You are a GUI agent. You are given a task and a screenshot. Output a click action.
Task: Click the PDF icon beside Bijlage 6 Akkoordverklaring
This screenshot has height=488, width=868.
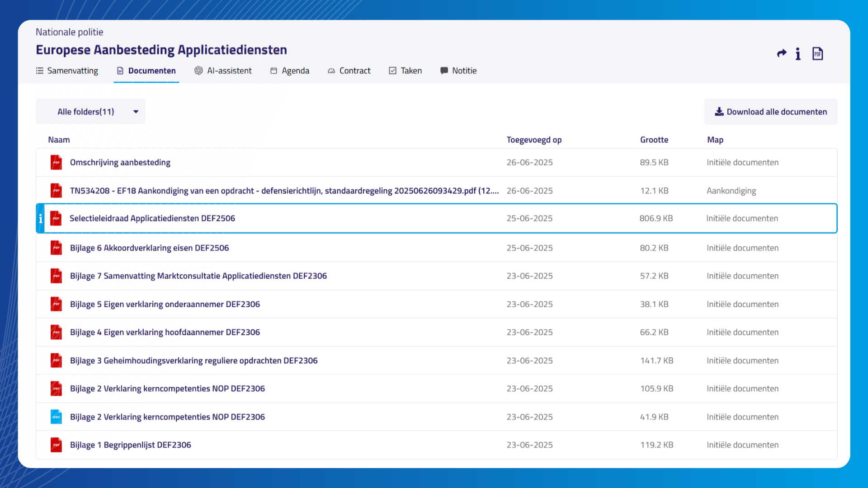pyautogui.click(x=56, y=248)
